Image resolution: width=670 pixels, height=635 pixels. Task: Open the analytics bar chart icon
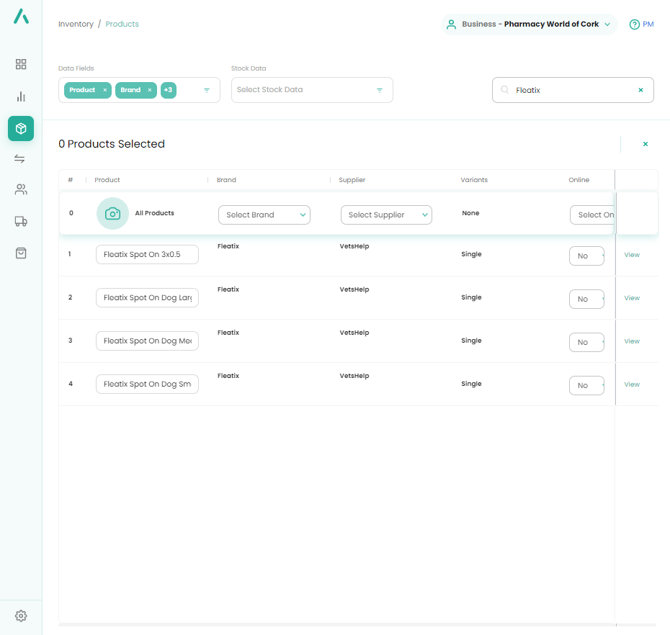coord(21,97)
